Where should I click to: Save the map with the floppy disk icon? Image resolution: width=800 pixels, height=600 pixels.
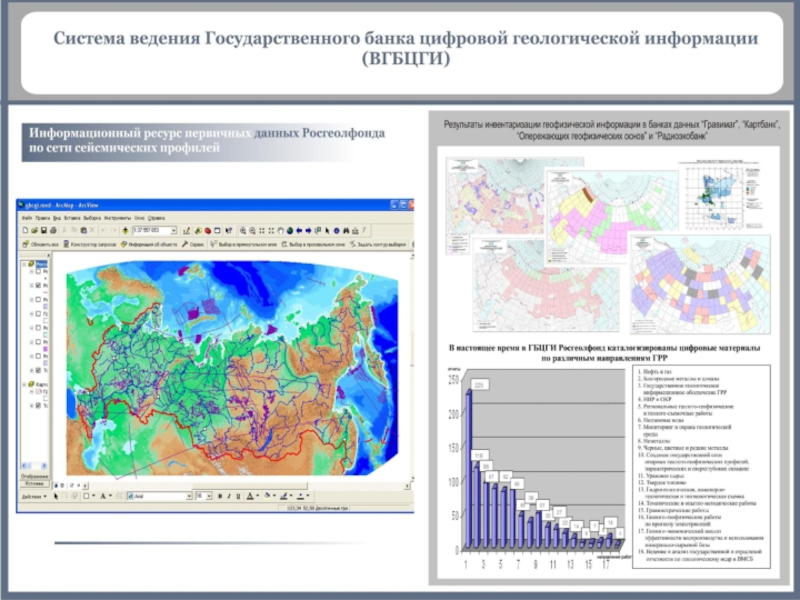pyautogui.click(x=44, y=230)
